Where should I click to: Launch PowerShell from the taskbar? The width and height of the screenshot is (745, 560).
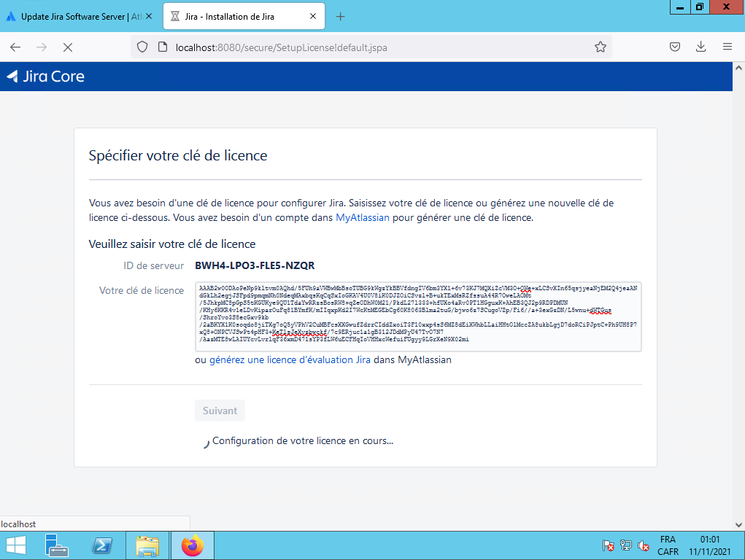tap(102, 545)
